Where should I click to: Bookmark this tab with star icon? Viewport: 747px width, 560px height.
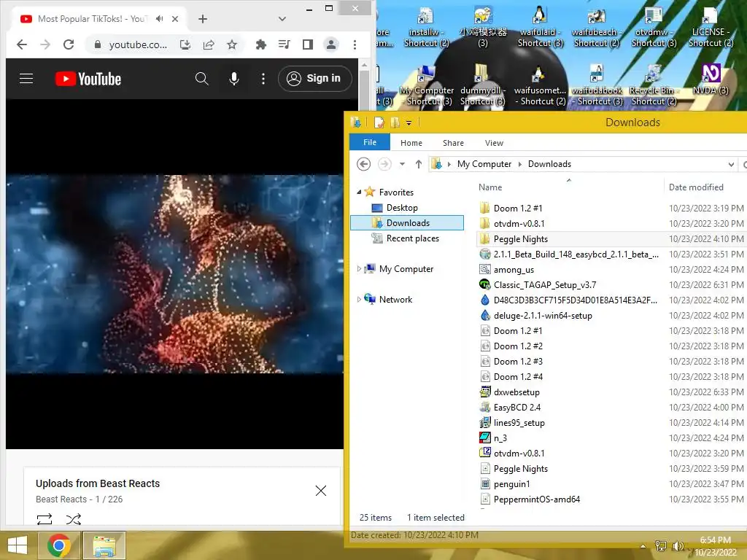(x=232, y=44)
